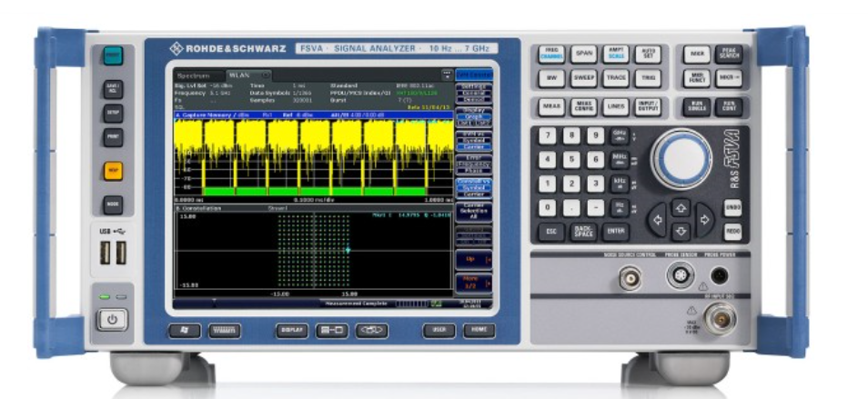The image size is (868, 399).
Task: Tap the MKR key
Action: point(697,55)
